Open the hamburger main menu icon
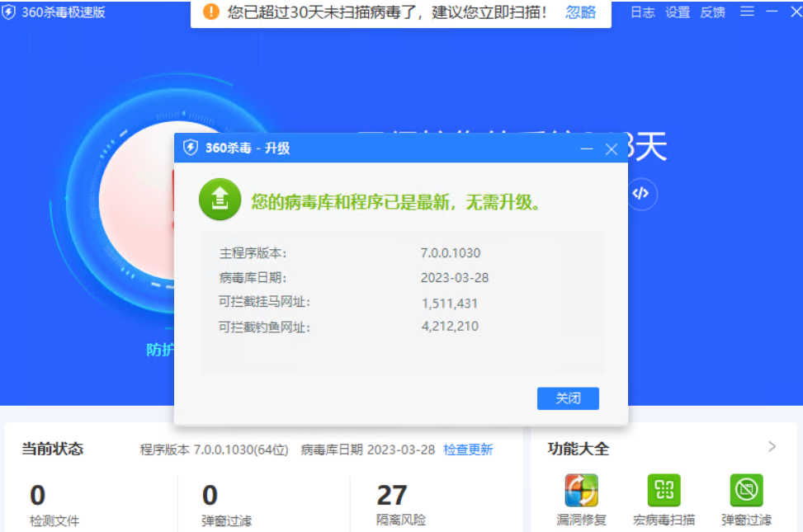This screenshot has width=803, height=532. pyautogui.click(x=747, y=12)
